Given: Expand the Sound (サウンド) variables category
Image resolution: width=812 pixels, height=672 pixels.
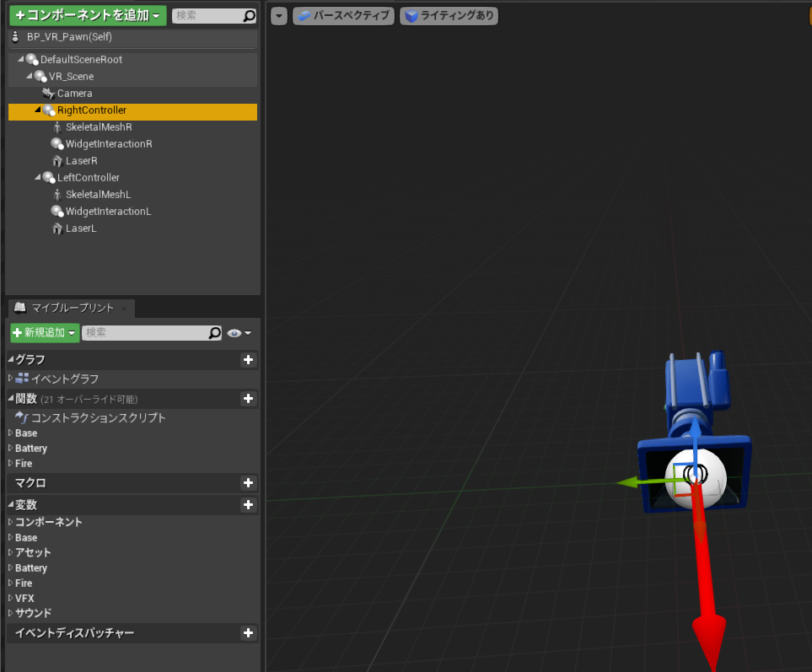Looking at the screenshot, I should click(10, 613).
